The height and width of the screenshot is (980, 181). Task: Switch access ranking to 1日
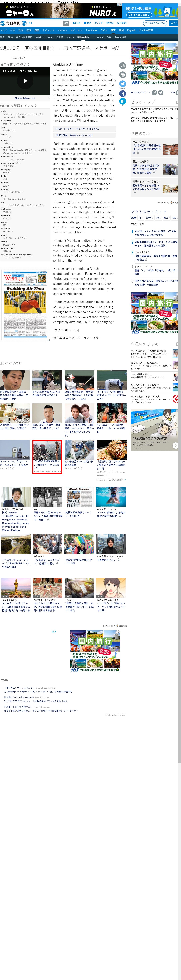pyautogui.click(x=140, y=218)
